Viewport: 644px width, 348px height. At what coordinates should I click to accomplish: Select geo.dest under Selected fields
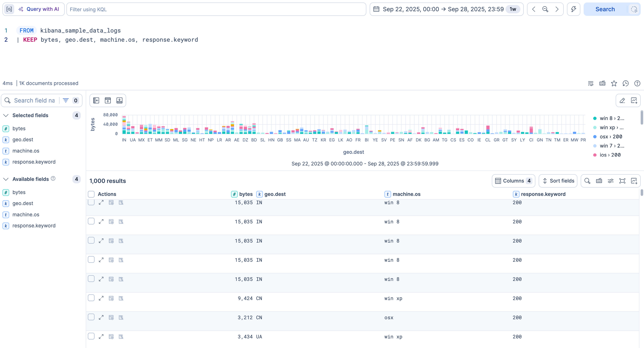pyautogui.click(x=23, y=140)
